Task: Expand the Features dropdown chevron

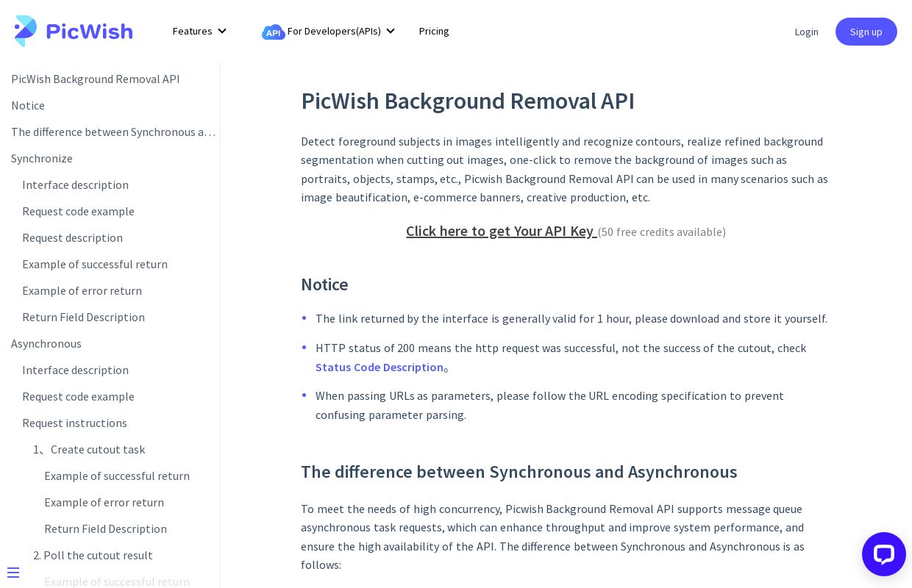Action: point(222,31)
